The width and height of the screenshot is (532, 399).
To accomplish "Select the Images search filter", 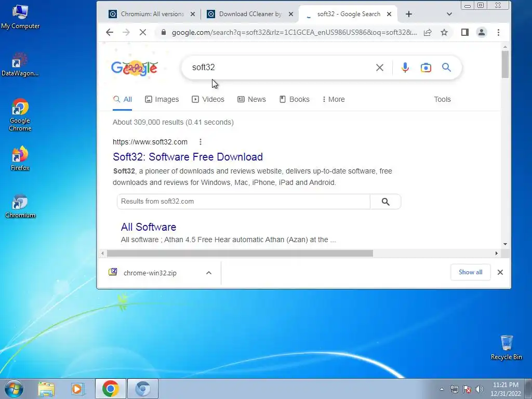I will [162, 99].
